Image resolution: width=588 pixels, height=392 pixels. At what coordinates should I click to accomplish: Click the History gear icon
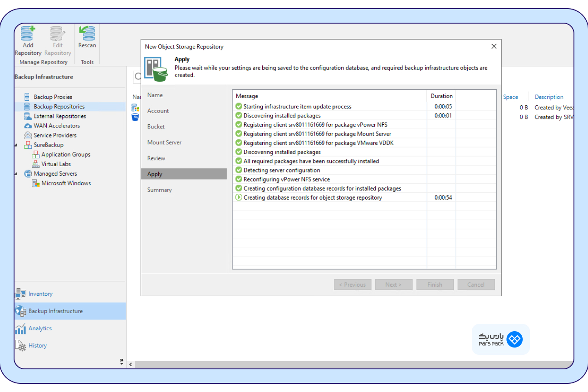21,346
